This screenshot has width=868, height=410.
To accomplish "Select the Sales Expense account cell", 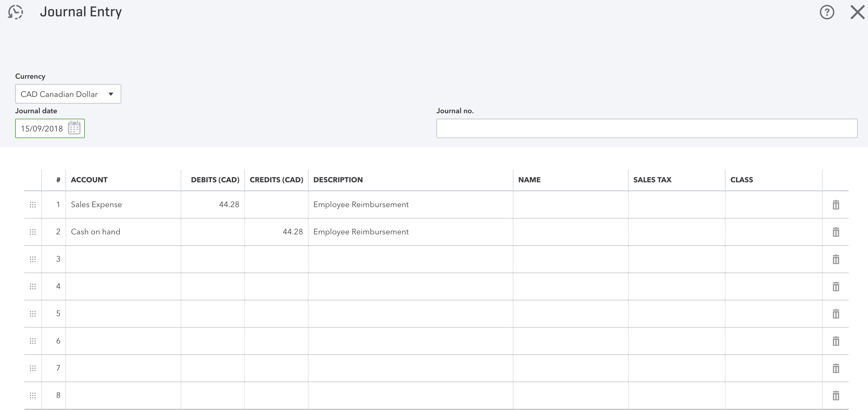I will tap(123, 205).
